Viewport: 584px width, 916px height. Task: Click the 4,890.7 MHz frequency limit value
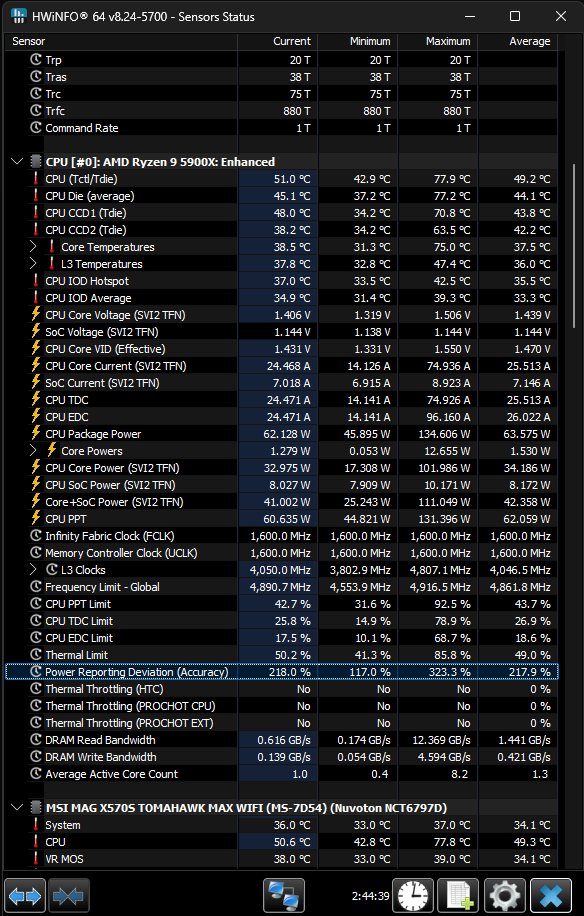coord(280,587)
